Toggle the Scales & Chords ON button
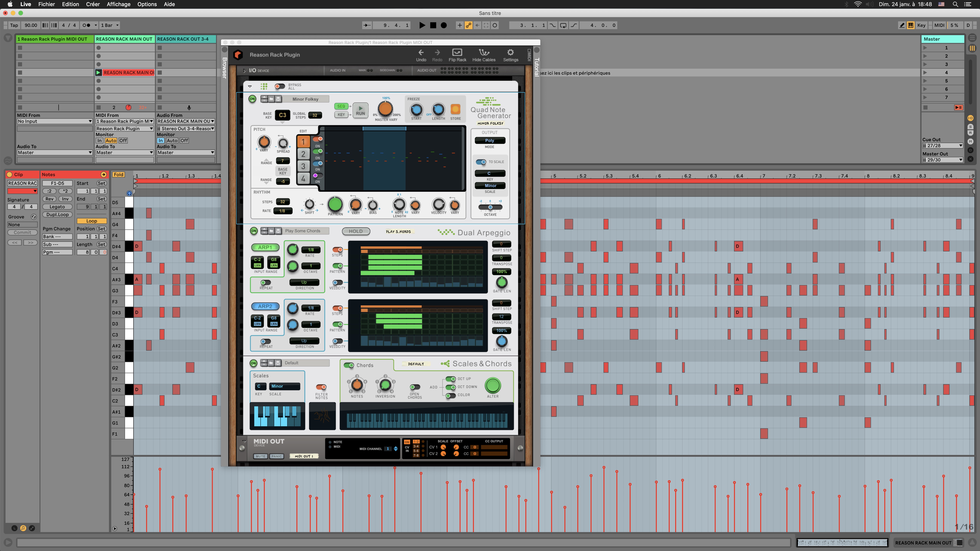 (x=253, y=363)
